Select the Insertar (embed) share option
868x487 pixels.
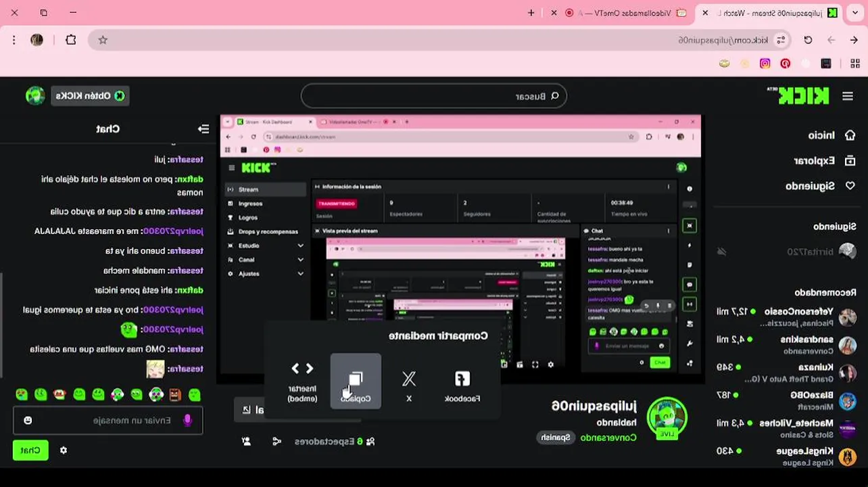point(302,382)
